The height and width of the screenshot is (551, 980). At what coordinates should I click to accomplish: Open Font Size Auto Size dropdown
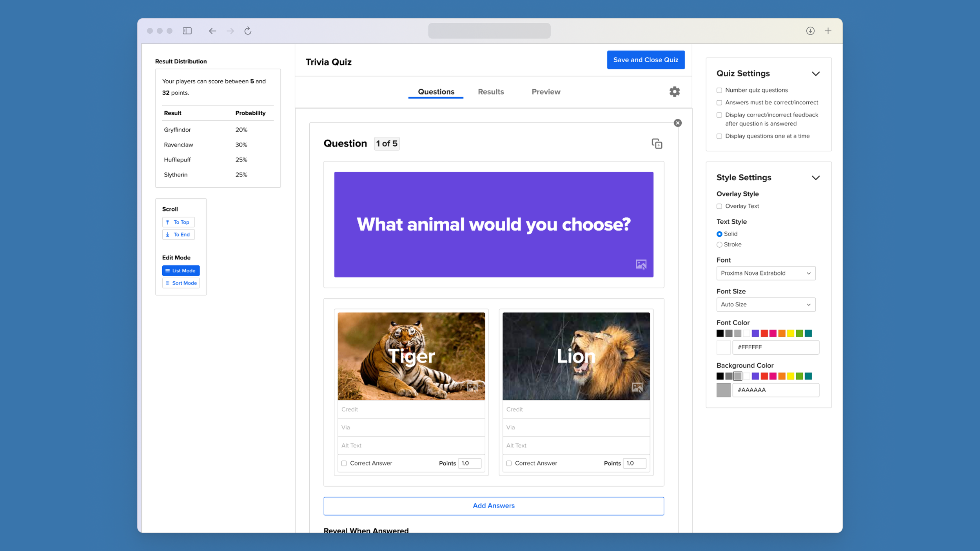(x=766, y=304)
